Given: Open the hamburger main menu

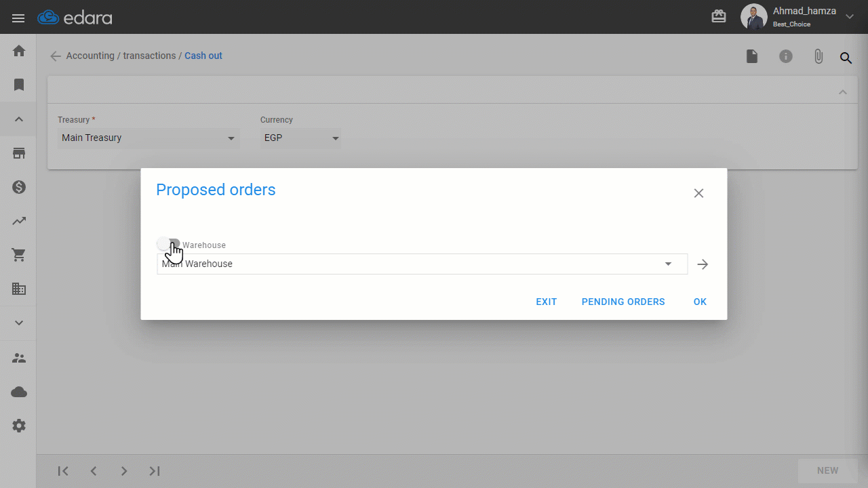Looking at the screenshot, I should (x=18, y=18).
